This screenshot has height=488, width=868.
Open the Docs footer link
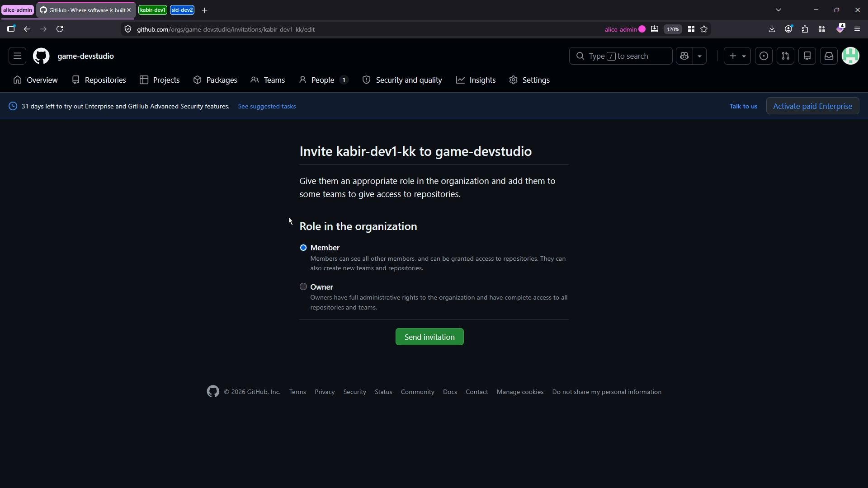pos(450,392)
